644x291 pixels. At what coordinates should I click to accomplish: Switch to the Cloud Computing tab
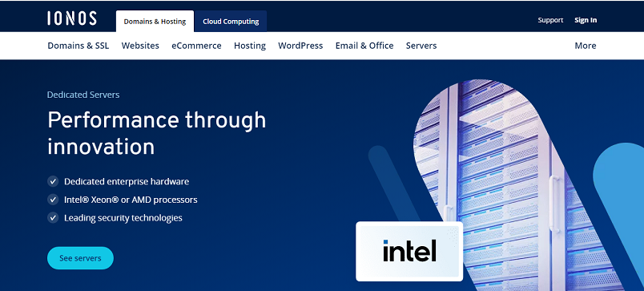coord(231,22)
